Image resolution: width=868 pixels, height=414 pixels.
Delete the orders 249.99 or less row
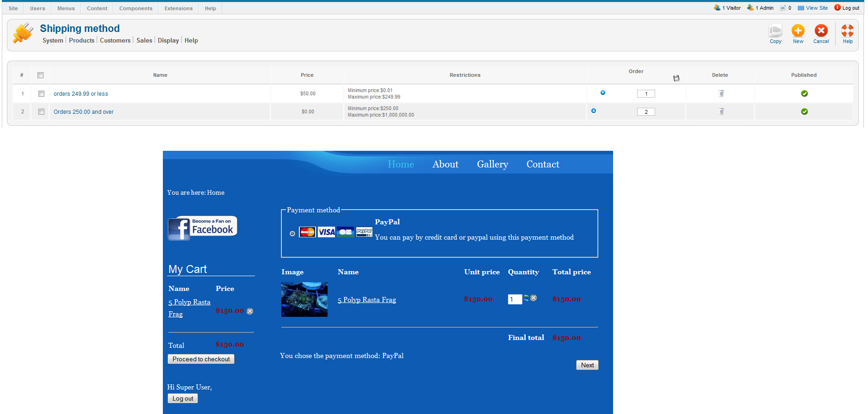point(721,93)
